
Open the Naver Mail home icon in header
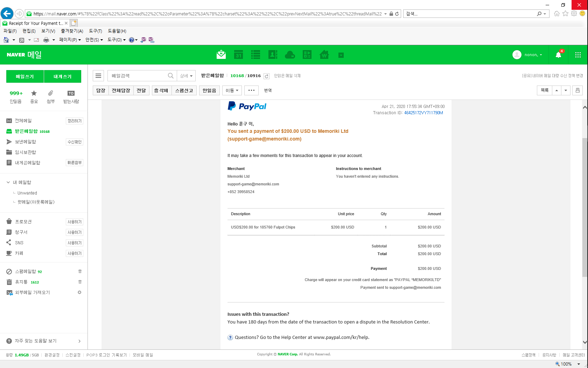click(x=221, y=55)
